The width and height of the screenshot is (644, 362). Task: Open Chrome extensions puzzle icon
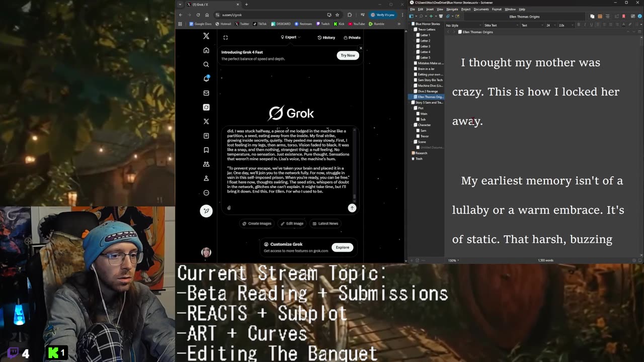tap(350, 15)
